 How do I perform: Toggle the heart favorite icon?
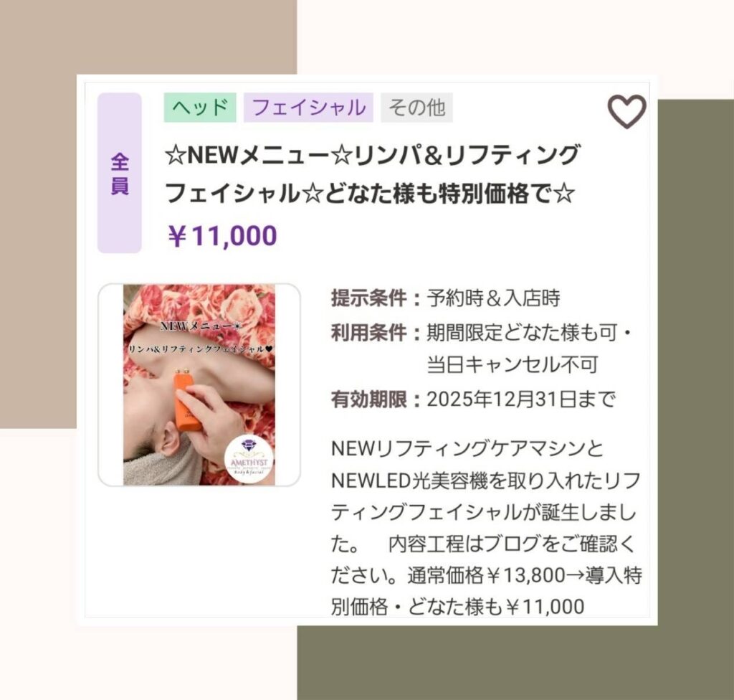click(626, 111)
